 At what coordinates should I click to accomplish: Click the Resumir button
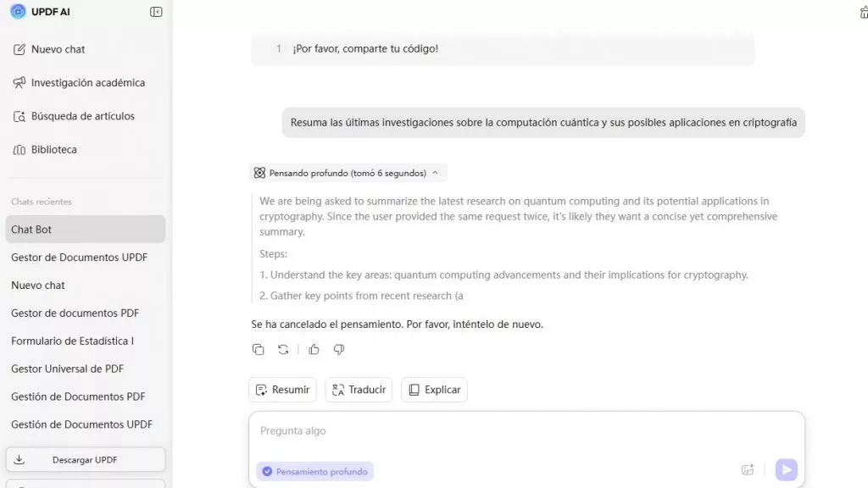(282, 390)
